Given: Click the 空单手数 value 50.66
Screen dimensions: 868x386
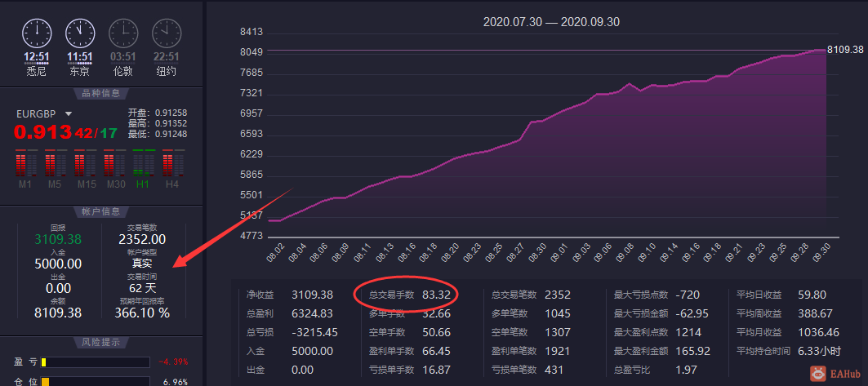Looking at the screenshot, I should [x=436, y=332].
